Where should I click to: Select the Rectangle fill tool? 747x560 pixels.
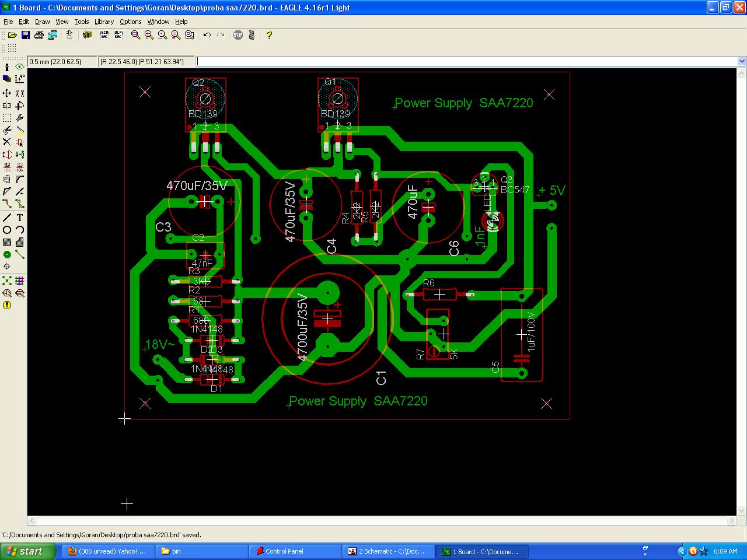pyautogui.click(x=7, y=242)
